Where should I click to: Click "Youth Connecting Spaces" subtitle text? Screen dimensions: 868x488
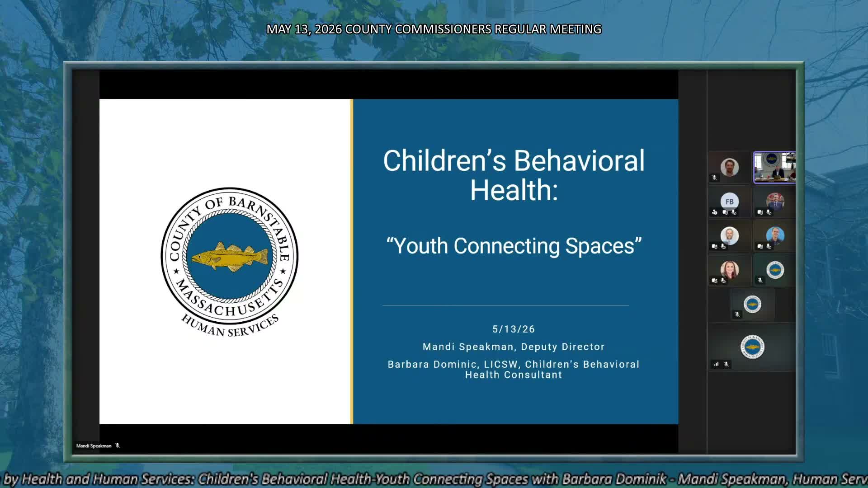click(x=514, y=246)
